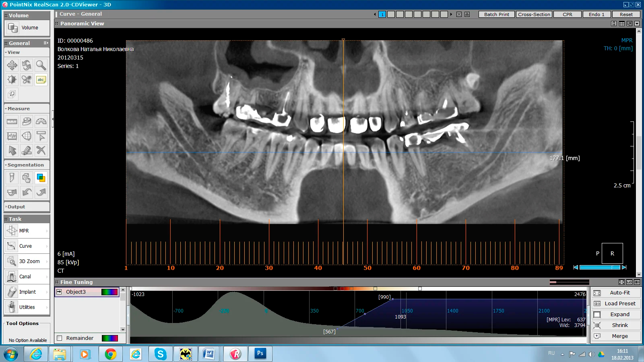
Task: Enable the Remainder checkbox
Action: (x=60, y=338)
